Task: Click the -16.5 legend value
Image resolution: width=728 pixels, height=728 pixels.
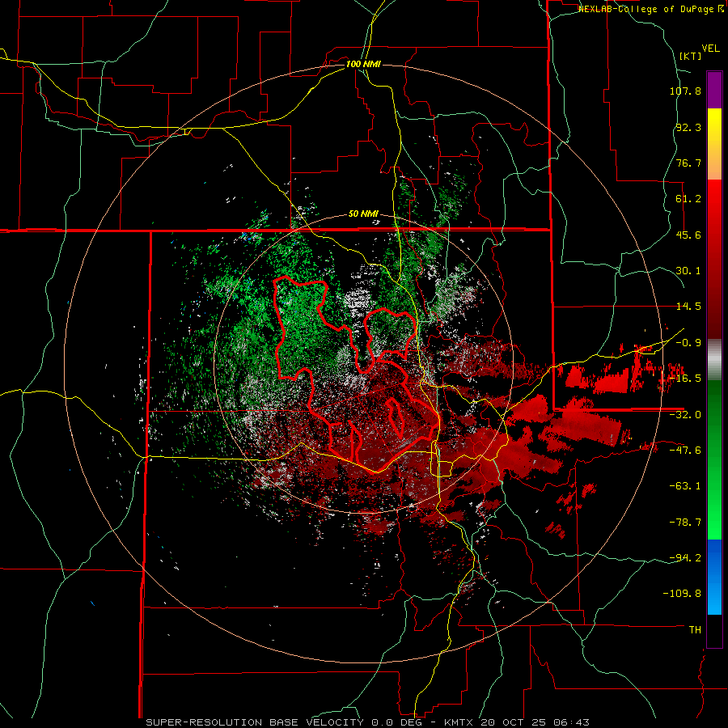Action: (685, 379)
